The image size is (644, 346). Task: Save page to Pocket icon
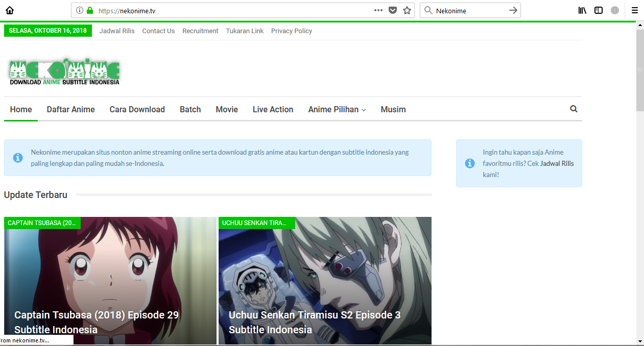tap(393, 10)
